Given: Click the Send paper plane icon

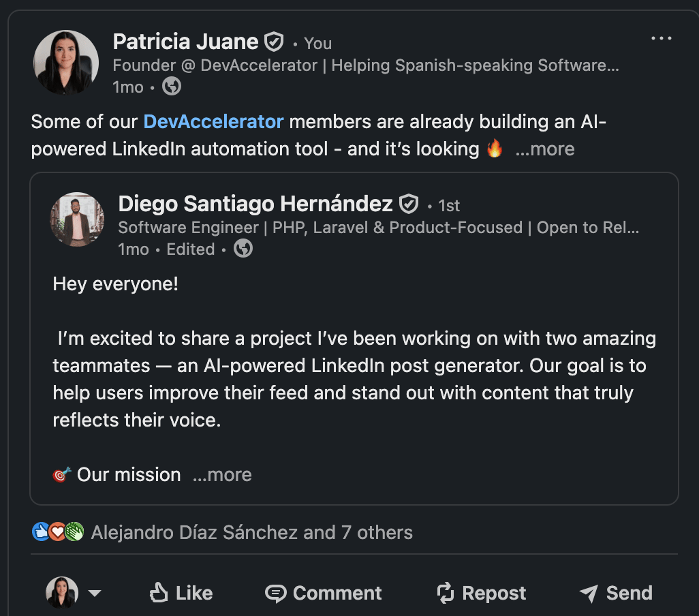Looking at the screenshot, I should 589,594.
